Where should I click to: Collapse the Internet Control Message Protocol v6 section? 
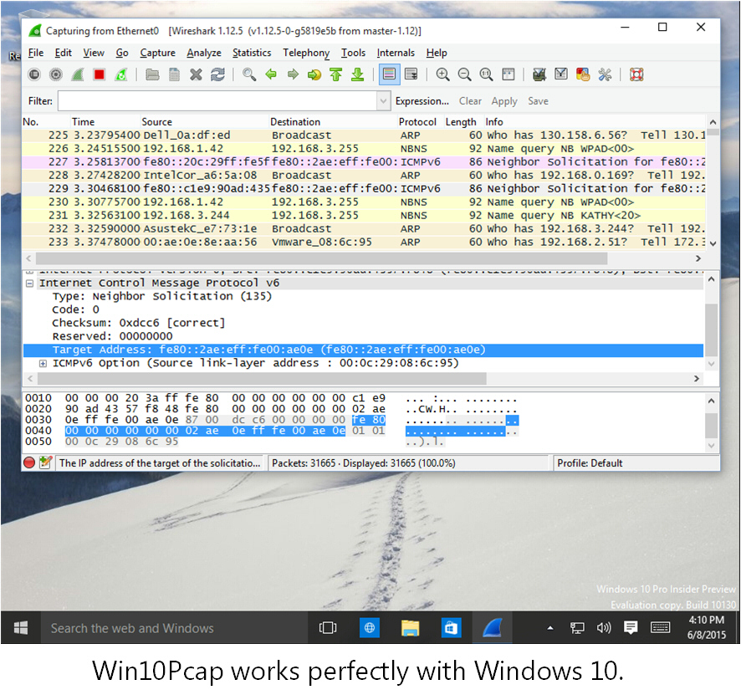pos(29,283)
